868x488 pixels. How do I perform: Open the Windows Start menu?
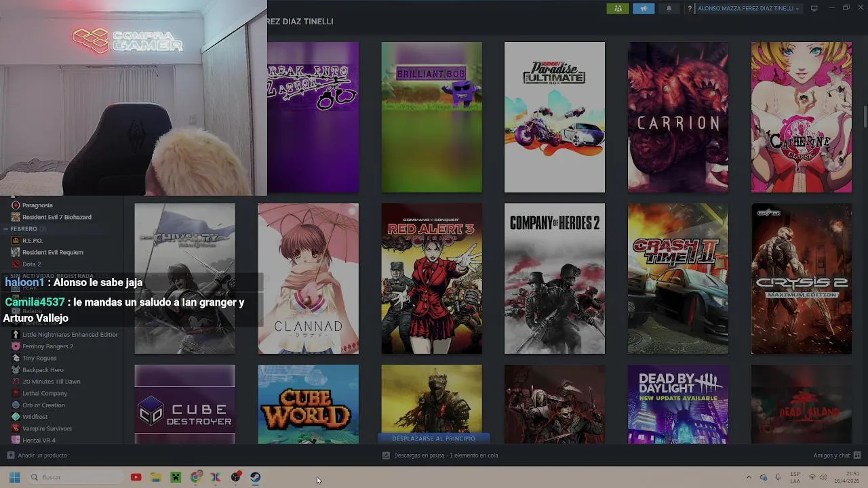(14, 477)
